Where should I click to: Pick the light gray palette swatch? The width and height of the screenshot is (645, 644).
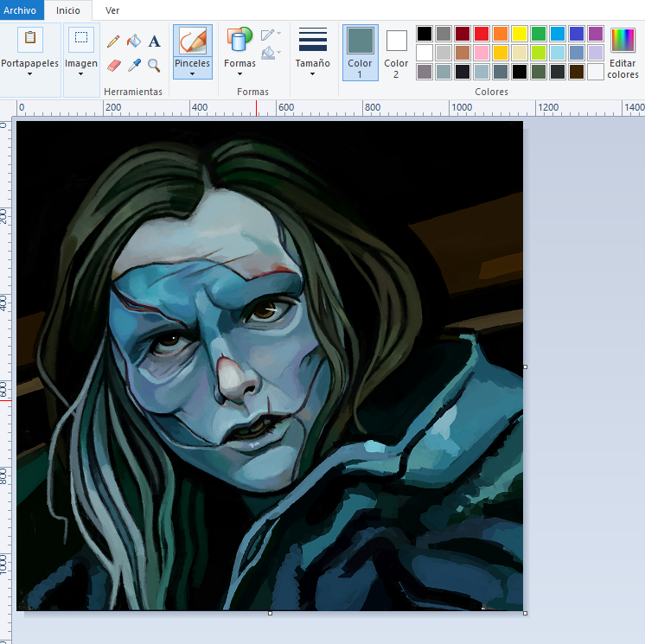pyautogui.click(x=444, y=53)
